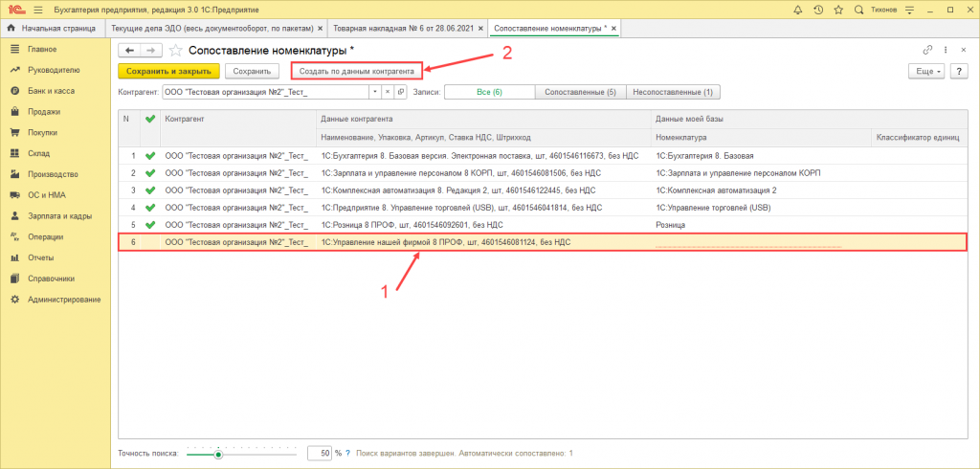Screen dimensions: 980x469
Task: Click the Классификатор единиц column header
Action: (x=919, y=137)
